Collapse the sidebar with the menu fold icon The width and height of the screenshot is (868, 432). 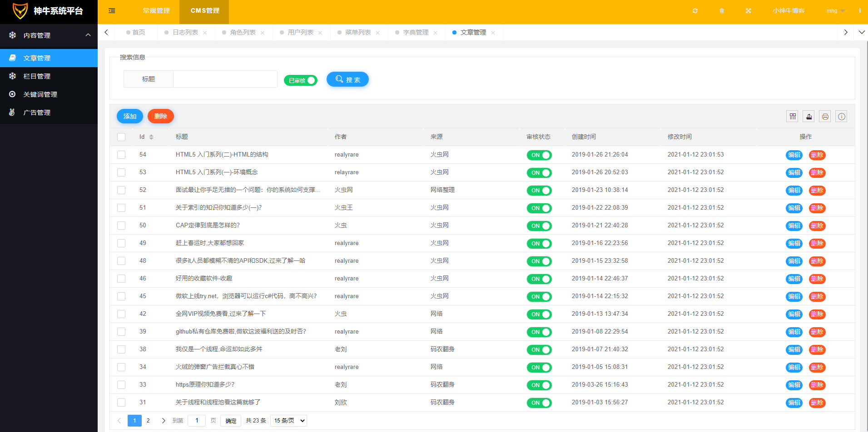pos(112,10)
